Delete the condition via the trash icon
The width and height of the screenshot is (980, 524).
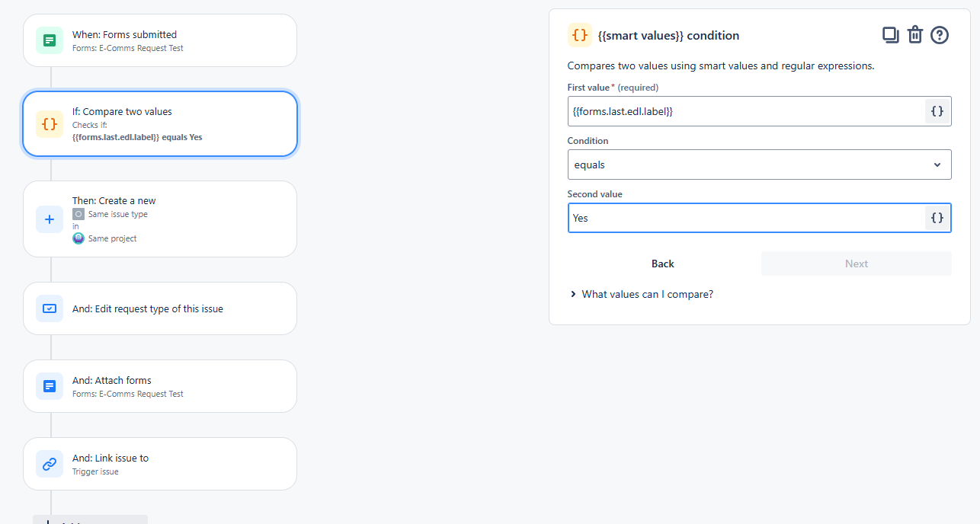click(915, 34)
